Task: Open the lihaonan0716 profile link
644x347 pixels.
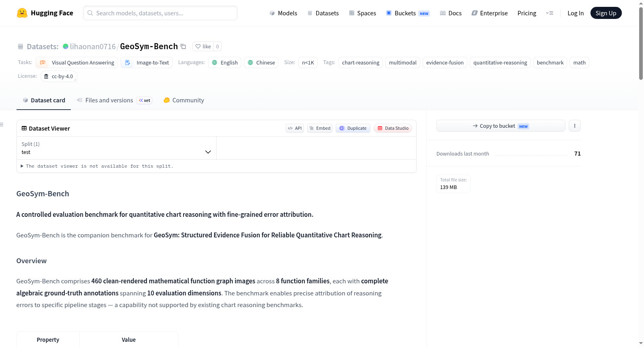Action: pos(93,46)
